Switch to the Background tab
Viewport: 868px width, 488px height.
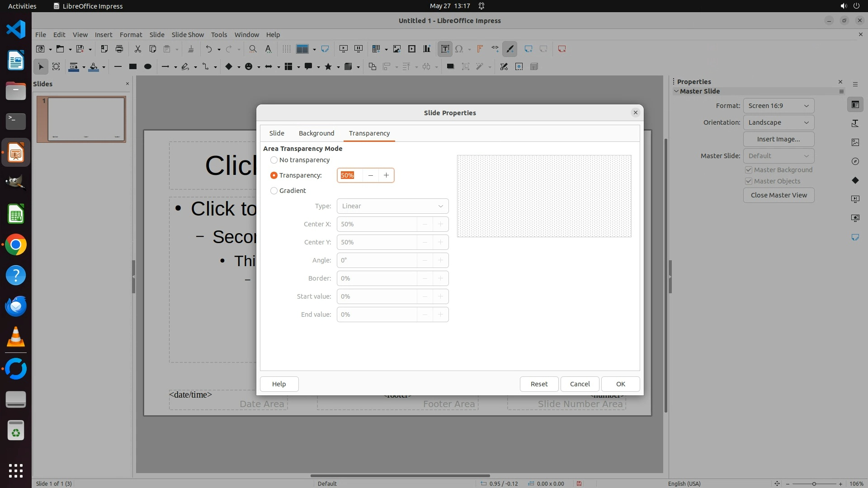pos(316,133)
